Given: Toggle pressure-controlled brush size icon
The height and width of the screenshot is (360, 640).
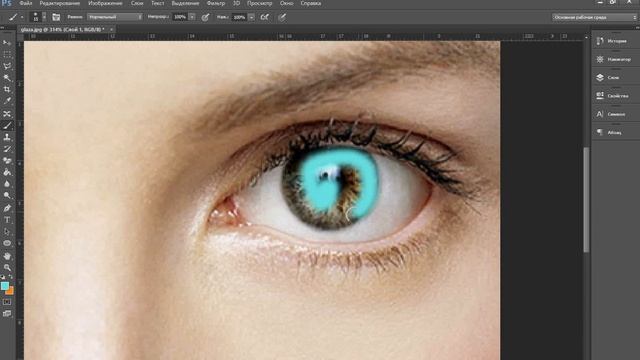Looking at the screenshot, I should click(x=282, y=17).
